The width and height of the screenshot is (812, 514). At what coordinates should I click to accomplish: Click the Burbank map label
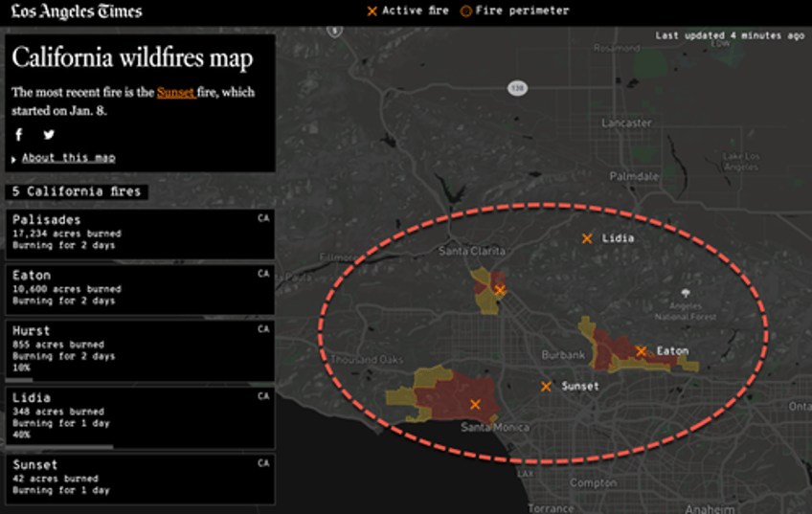pos(563,354)
